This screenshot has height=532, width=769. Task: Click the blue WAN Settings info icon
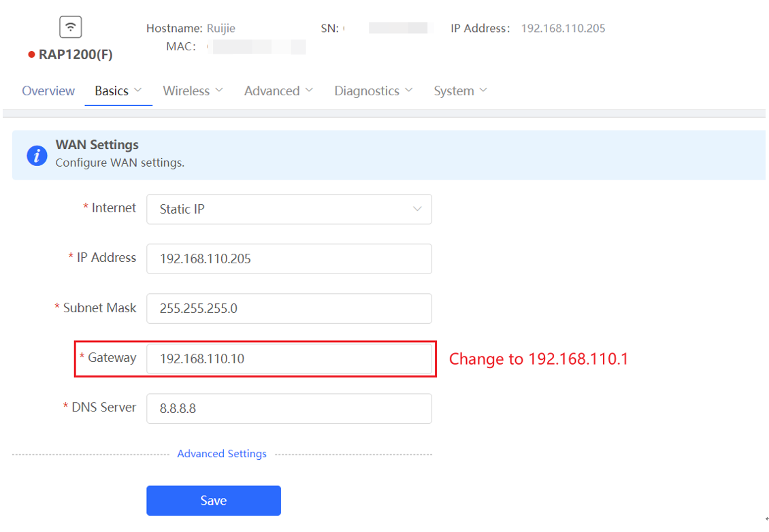pyautogui.click(x=37, y=156)
